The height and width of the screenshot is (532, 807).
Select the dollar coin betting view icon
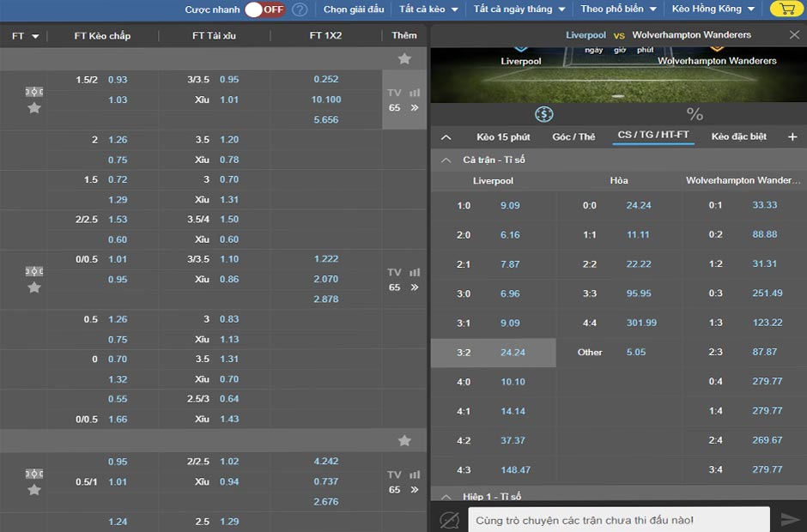[544, 114]
